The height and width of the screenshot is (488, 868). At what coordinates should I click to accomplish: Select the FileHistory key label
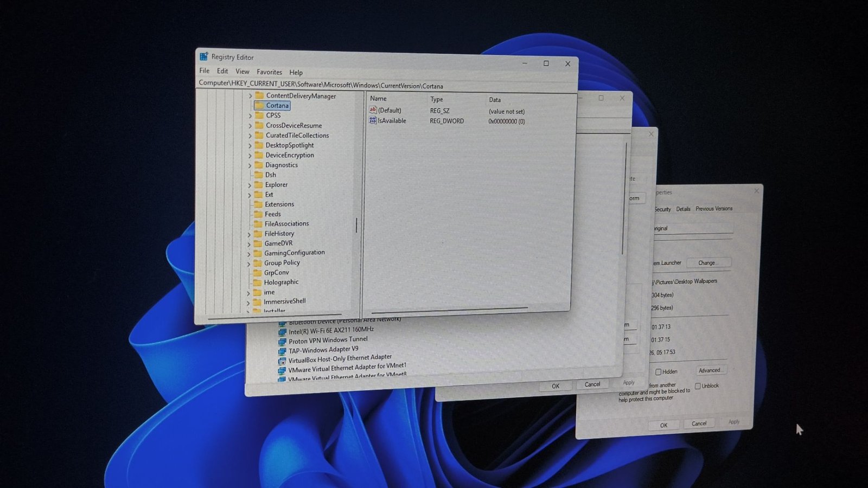tap(279, 234)
